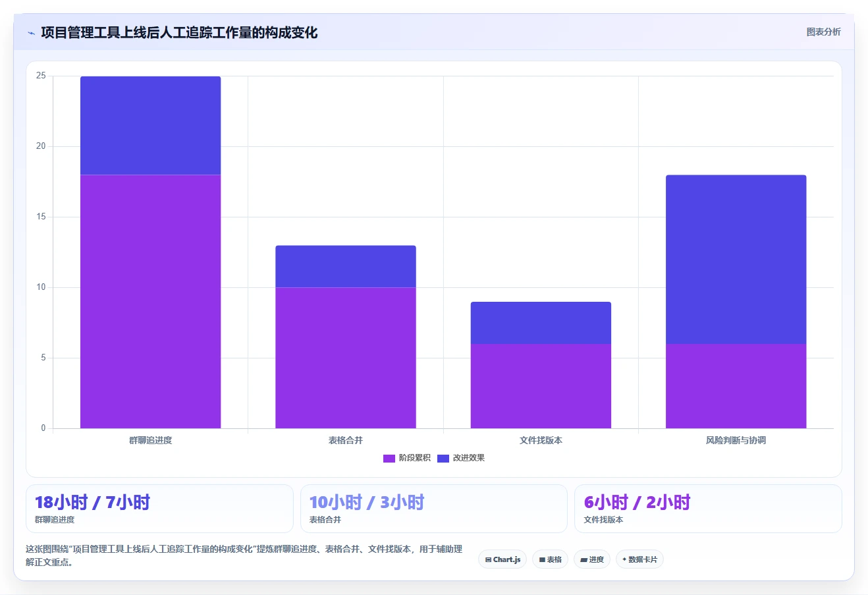Click the y-axis value 15
Image resolution: width=868 pixels, height=595 pixels.
pyautogui.click(x=41, y=217)
